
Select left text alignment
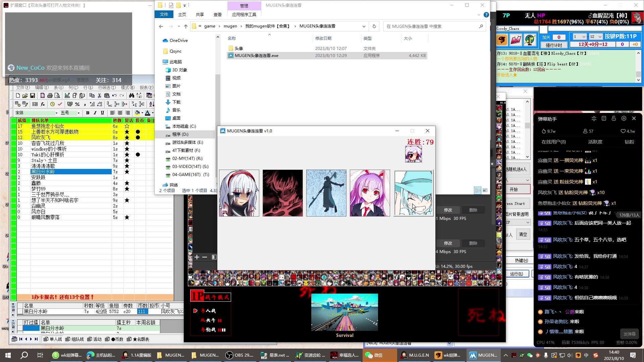click(113, 113)
